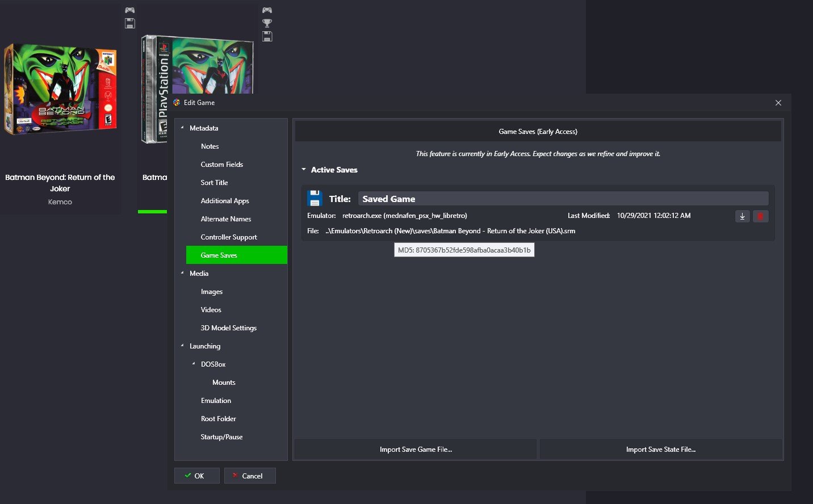Select the Metadata label in the tree
Viewport: 813px width, 504px height.
click(x=204, y=128)
